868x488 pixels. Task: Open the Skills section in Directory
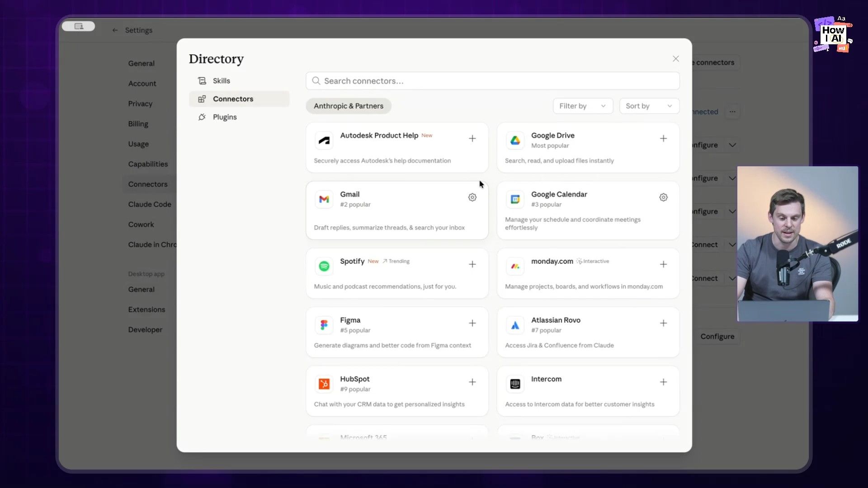[x=239, y=81]
